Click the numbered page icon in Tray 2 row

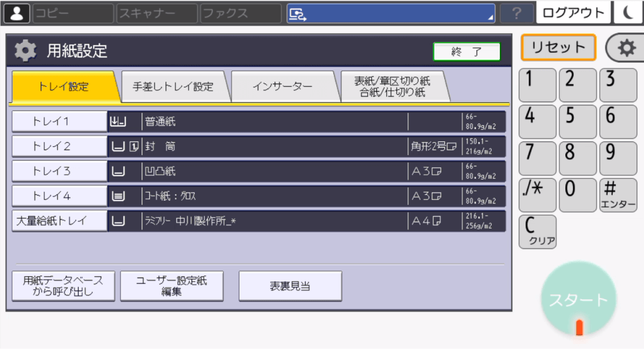point(134,146)
